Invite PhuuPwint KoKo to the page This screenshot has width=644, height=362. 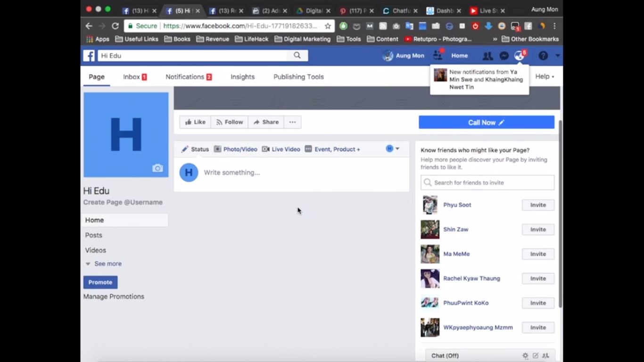(x=538, y=303)
